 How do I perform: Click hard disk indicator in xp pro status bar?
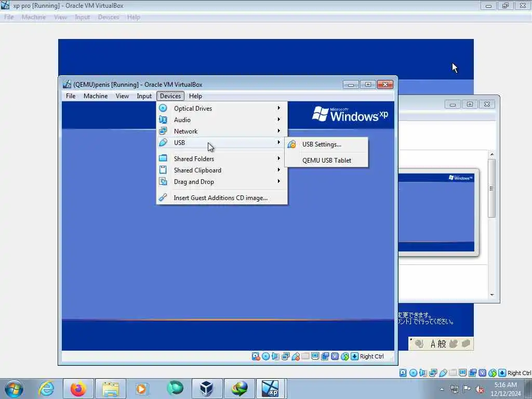[403, 373]
